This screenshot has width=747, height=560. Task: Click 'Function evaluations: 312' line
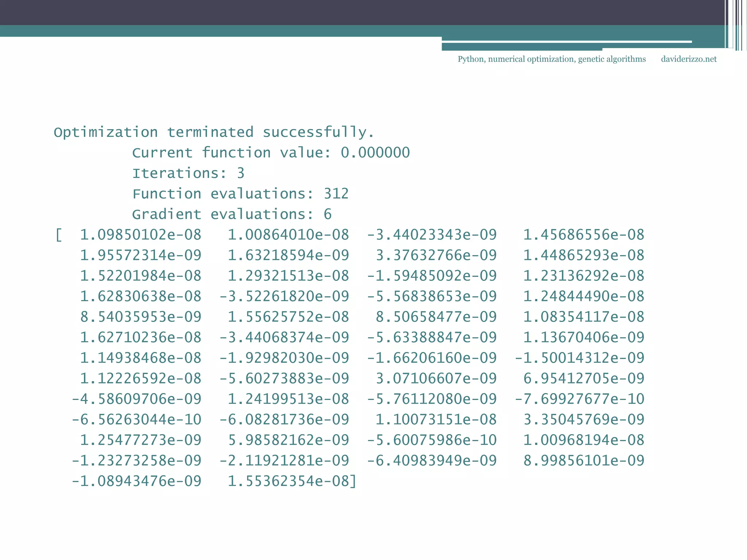[x=240, y=194]
